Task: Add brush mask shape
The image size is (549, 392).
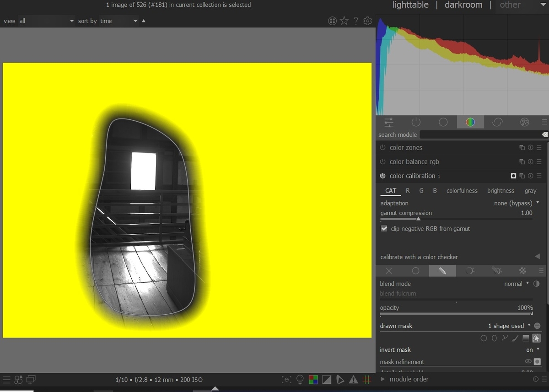Action: pos(515,338)
